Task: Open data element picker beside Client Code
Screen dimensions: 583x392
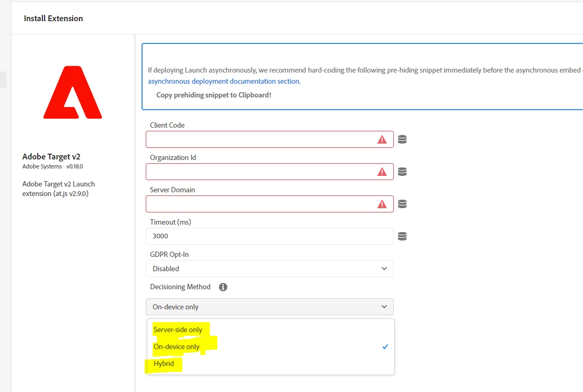Action: (x=402, y=139)
